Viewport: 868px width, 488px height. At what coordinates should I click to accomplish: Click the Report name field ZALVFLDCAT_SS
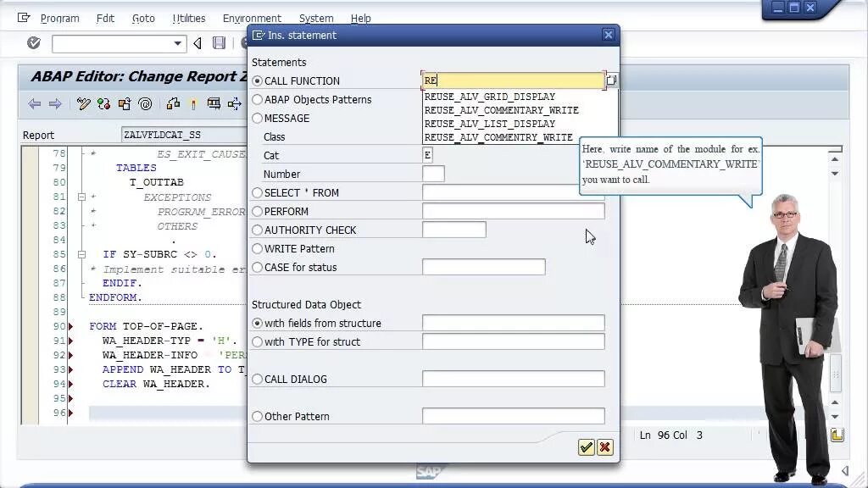184,135
